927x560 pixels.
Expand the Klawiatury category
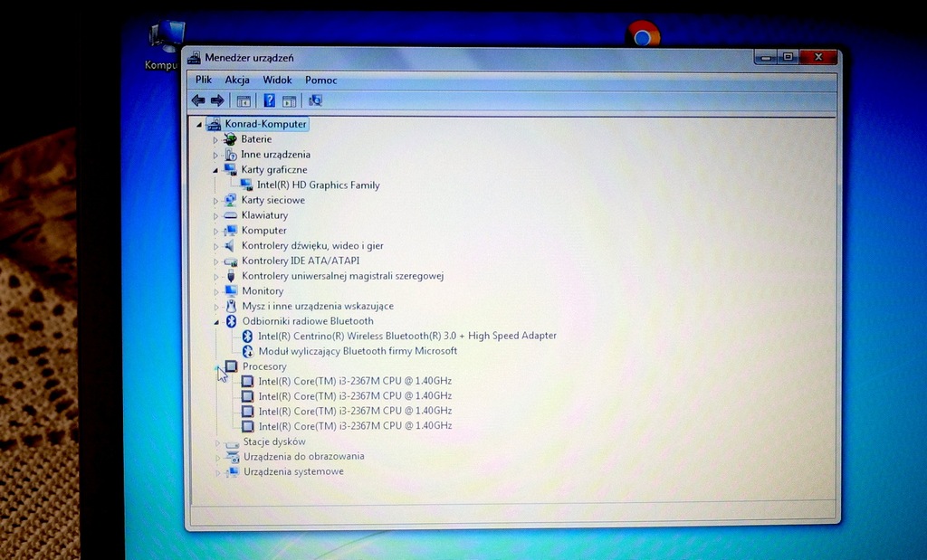tap(215, 216)
